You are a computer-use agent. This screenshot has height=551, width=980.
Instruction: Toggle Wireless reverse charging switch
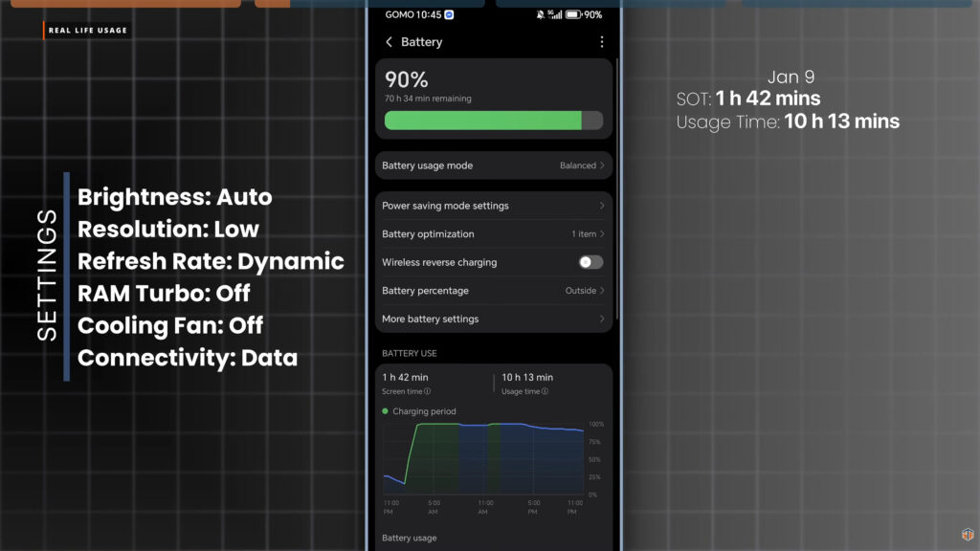pos(590,262)
